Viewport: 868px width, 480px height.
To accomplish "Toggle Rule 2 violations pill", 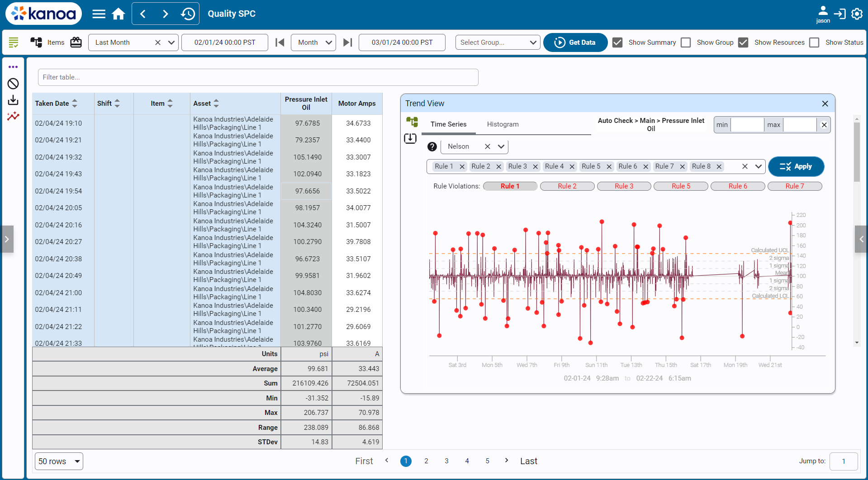I will [567, 186].
